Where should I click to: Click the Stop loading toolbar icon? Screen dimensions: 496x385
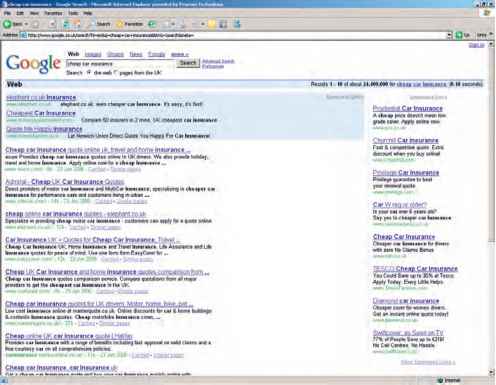(52, 24)
